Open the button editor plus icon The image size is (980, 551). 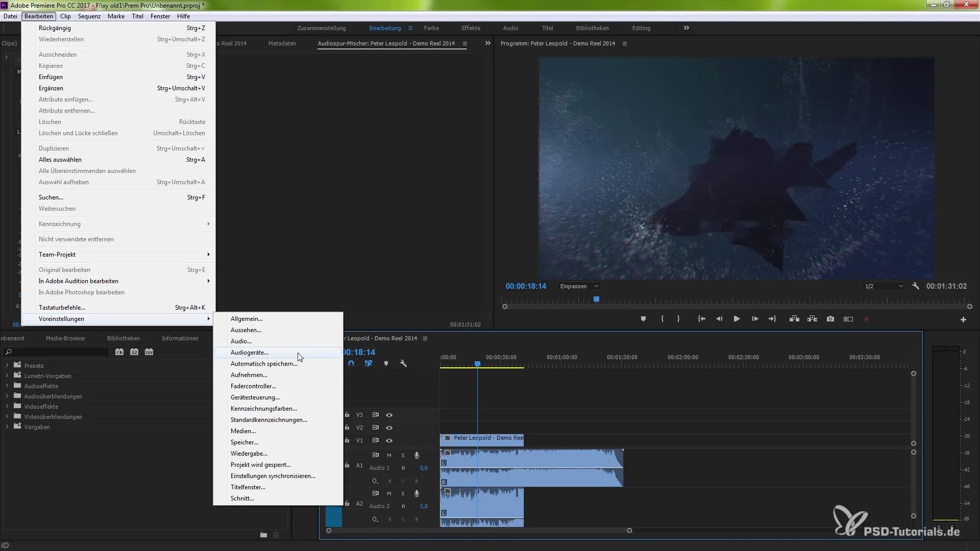(x=963, y=319)
